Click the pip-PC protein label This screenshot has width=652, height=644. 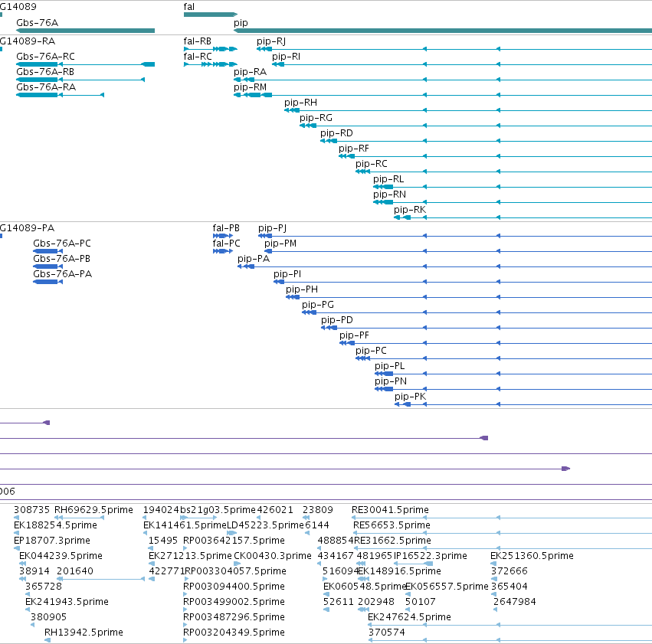(x=371, y=351)
